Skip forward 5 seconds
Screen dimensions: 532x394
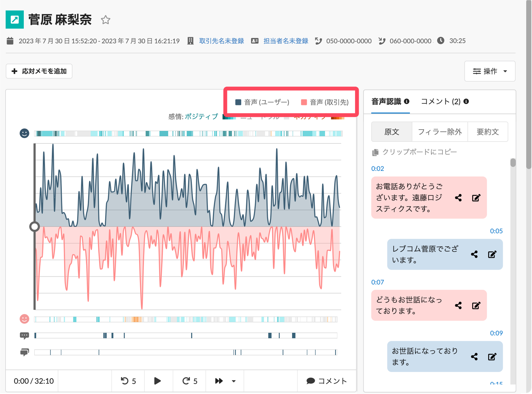(189, 381)
